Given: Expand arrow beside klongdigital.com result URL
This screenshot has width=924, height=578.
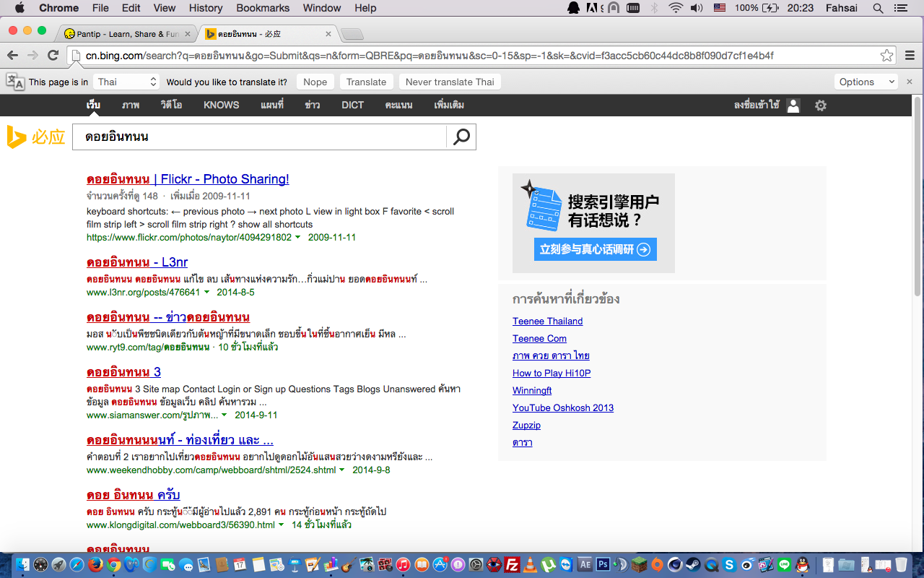Looking at the screenshot, I should click(281, 525).
